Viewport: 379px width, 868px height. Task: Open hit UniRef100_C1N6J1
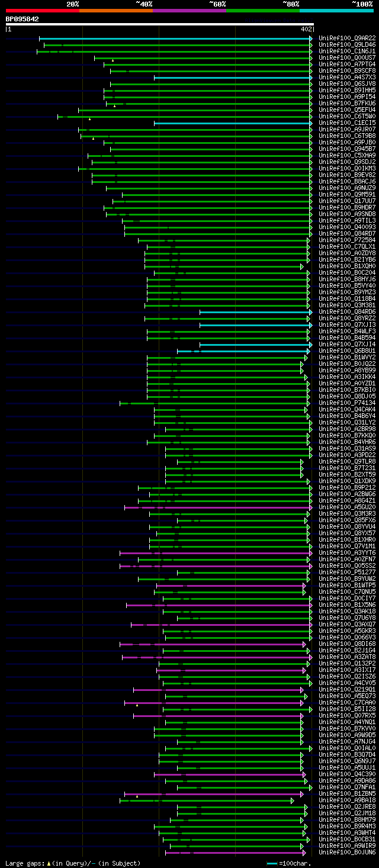347,51
